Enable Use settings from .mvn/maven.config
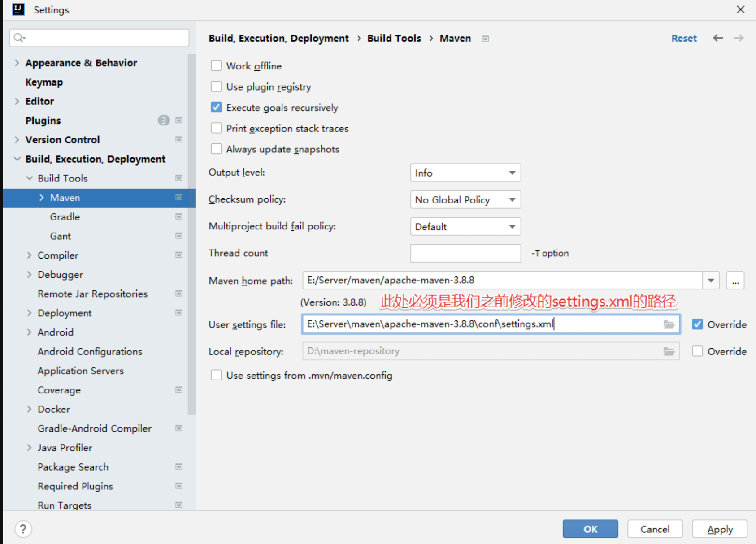The image size is (756, 544). pos(216,375)
